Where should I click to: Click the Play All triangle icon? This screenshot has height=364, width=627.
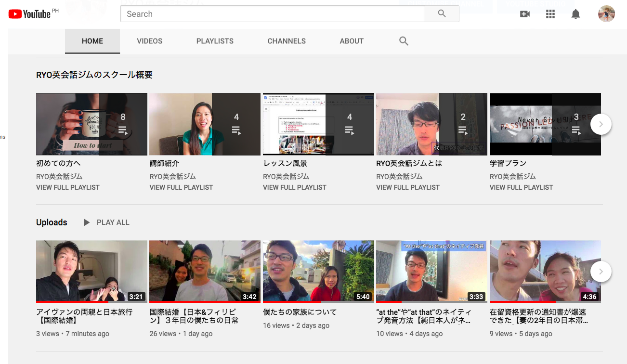coord(87,222)
